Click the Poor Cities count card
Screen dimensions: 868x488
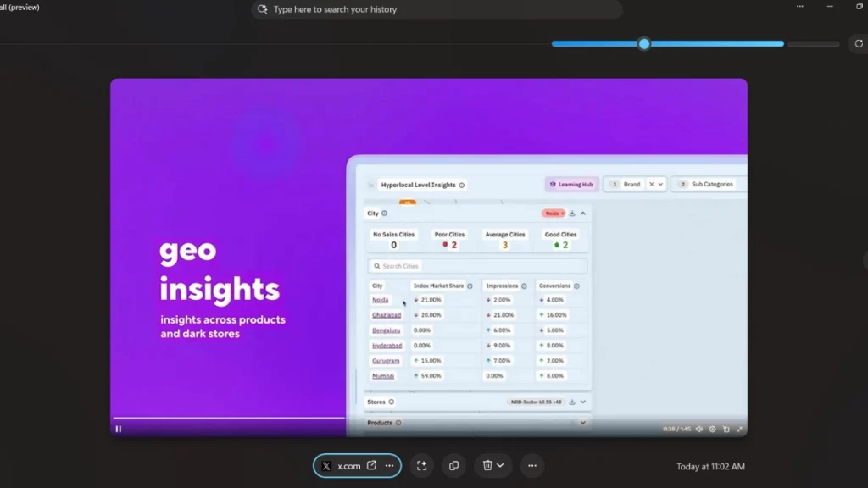click(x=449, y=240)
